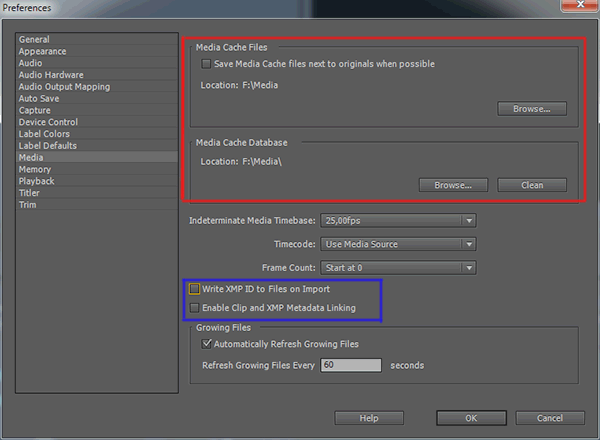Clean the Media Cache Database
600x440 pixels.
[x=532, y=185]
